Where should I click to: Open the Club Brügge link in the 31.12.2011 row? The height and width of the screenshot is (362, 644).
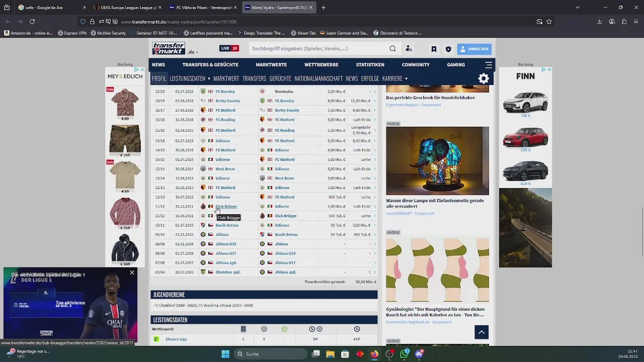tap(226, 206)
